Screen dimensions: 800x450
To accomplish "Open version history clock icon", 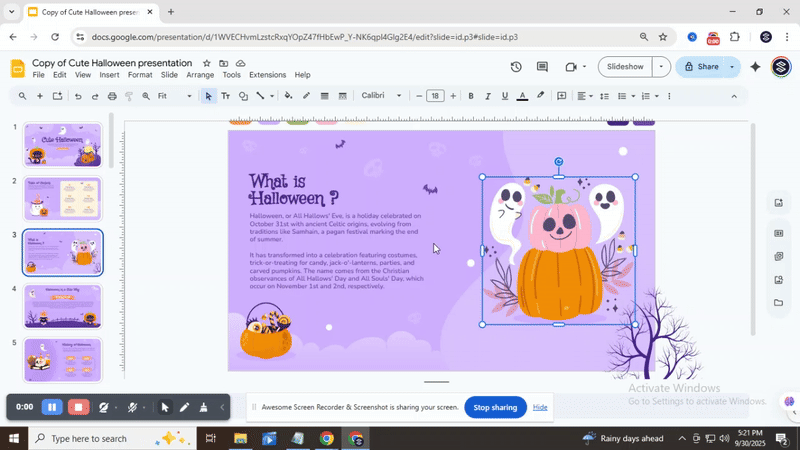I will (x=516, y=67).
